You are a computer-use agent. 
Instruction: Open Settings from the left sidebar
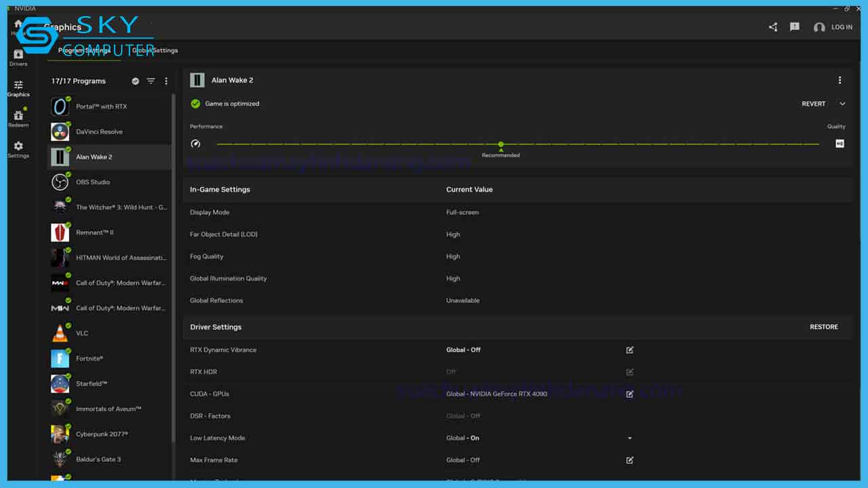[18, 146]
